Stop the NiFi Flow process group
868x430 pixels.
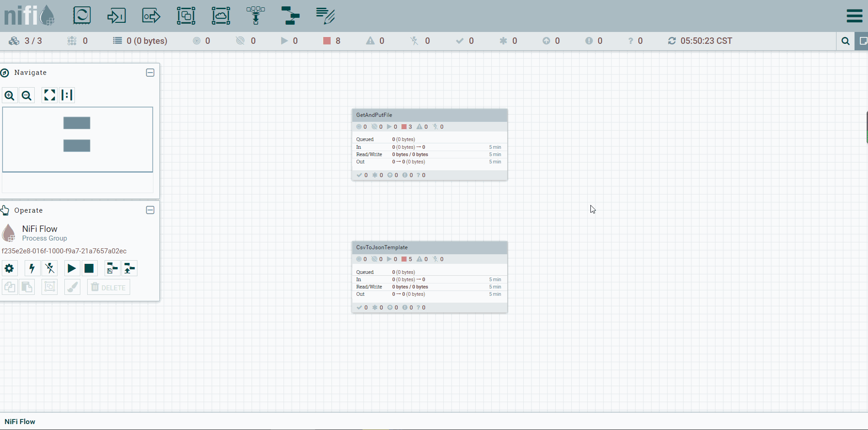pyautogui.click(x=89, y=268)
